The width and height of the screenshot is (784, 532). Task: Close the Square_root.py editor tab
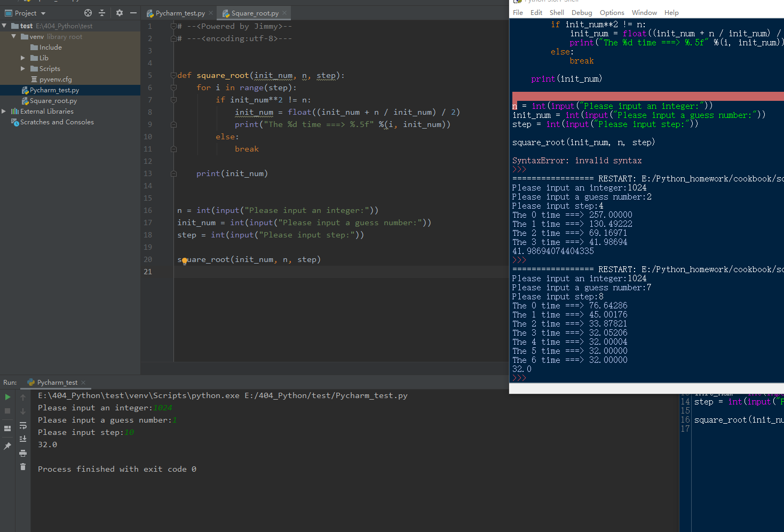click(284, 13)
